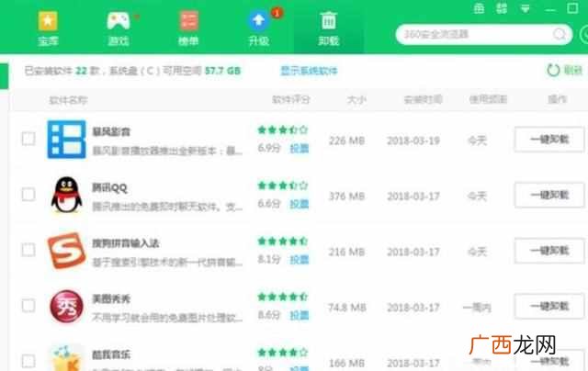588x371 pixels.
Task: Click 一键卸载 for 搜狗拼音输入法
Action: (x=549, y=251)
